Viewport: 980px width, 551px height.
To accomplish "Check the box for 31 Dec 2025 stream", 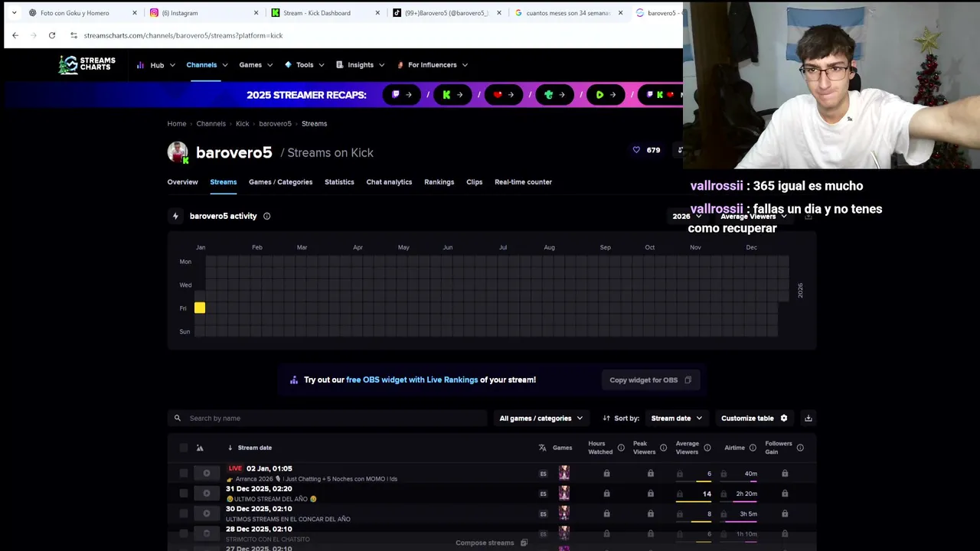I will 183,494.
